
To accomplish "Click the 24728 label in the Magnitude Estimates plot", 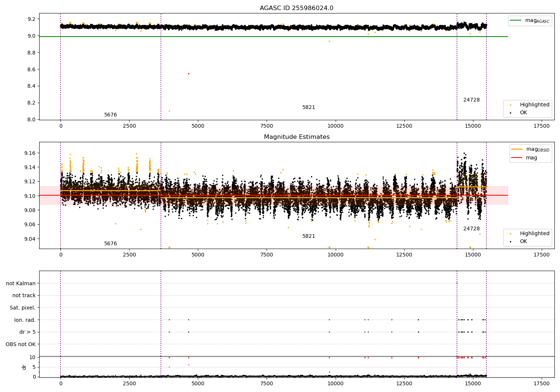I will [x=472, y=229].
